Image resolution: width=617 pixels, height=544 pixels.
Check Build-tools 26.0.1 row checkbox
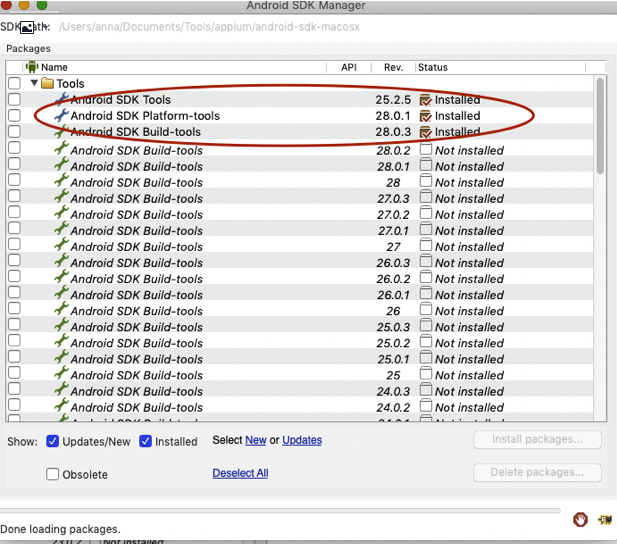pos(14,292)
